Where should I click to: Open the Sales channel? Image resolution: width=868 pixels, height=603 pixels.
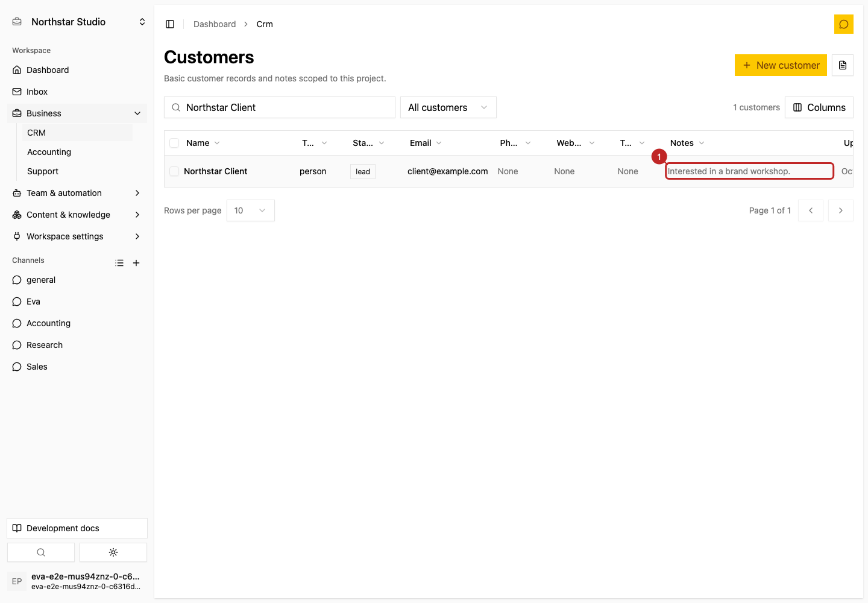(x=77, y=367)
